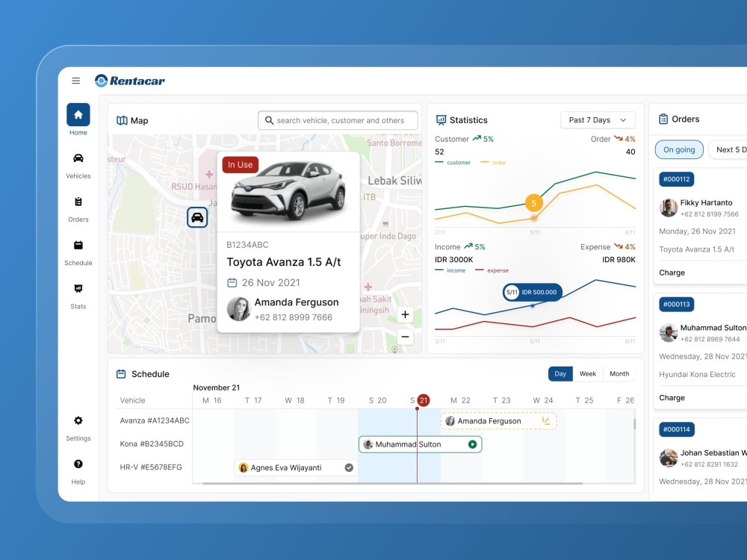Image resolution: width=747 pixels, height=560 pixels.
Task: Click the Map panel icon
Action: coord(122,120)
